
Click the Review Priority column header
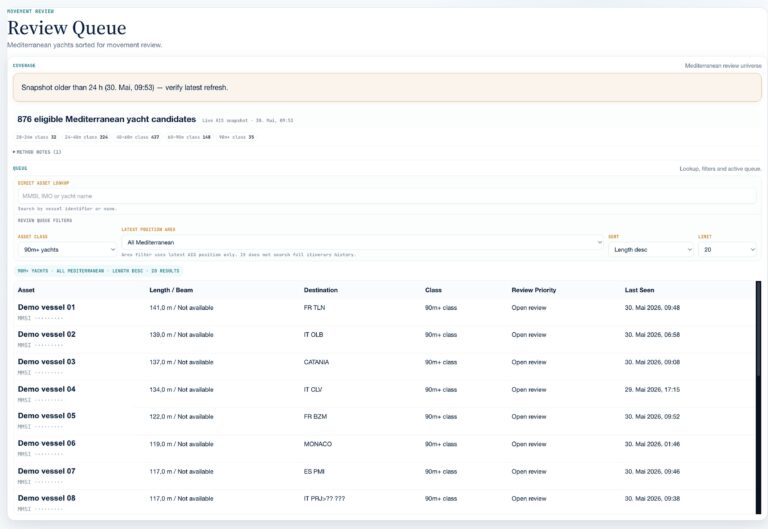point(533,290)
